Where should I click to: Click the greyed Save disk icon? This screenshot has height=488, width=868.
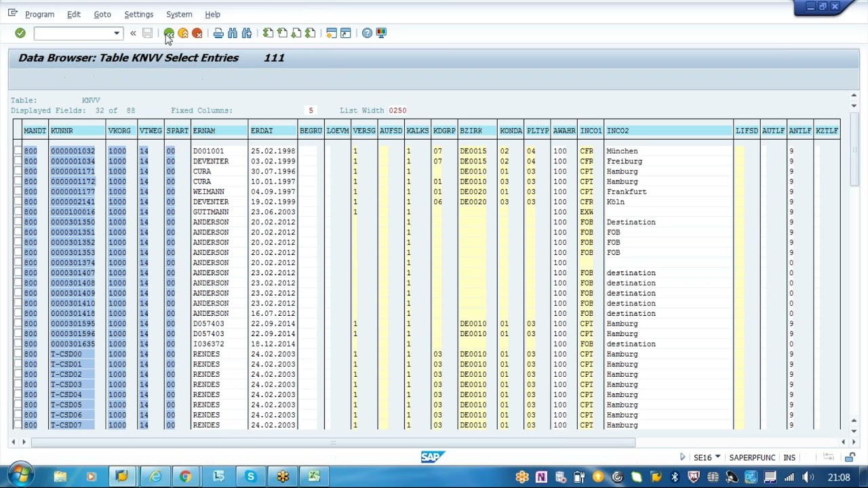tap(147, 33)
